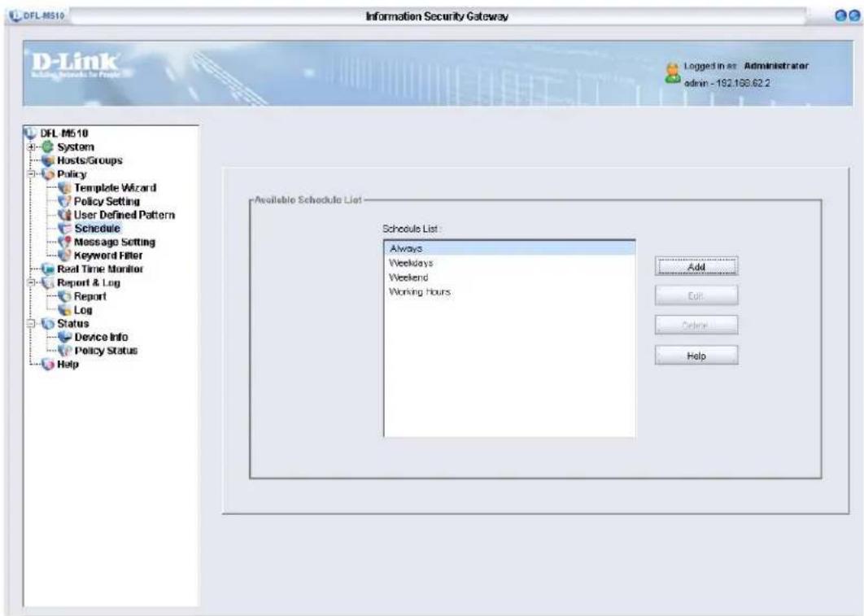This screenshot has width=864, height=616.
Task: Click the Edit schedule button
Action: [x=696, y=296]
